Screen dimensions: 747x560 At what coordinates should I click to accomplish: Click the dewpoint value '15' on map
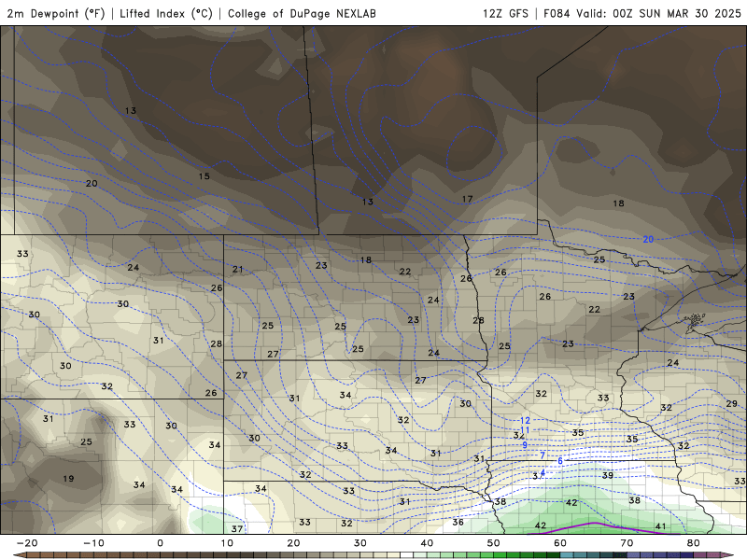[x=204, y=176]
